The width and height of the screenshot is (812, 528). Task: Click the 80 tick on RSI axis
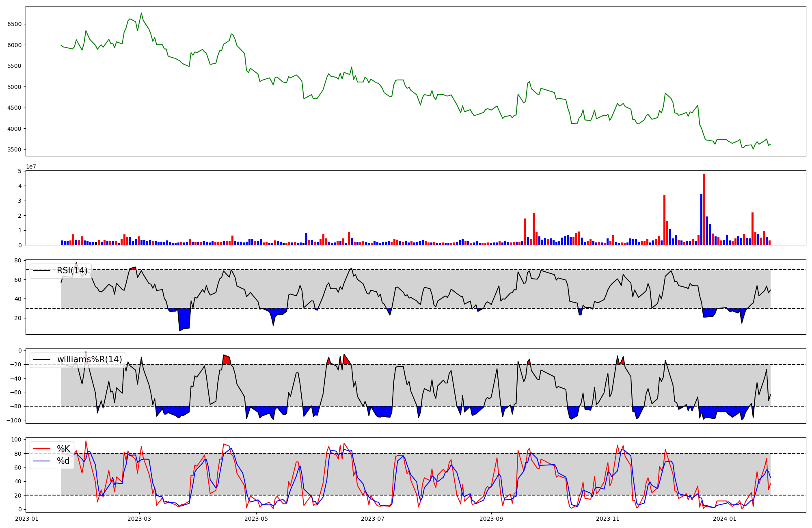(x=18, y=260)
